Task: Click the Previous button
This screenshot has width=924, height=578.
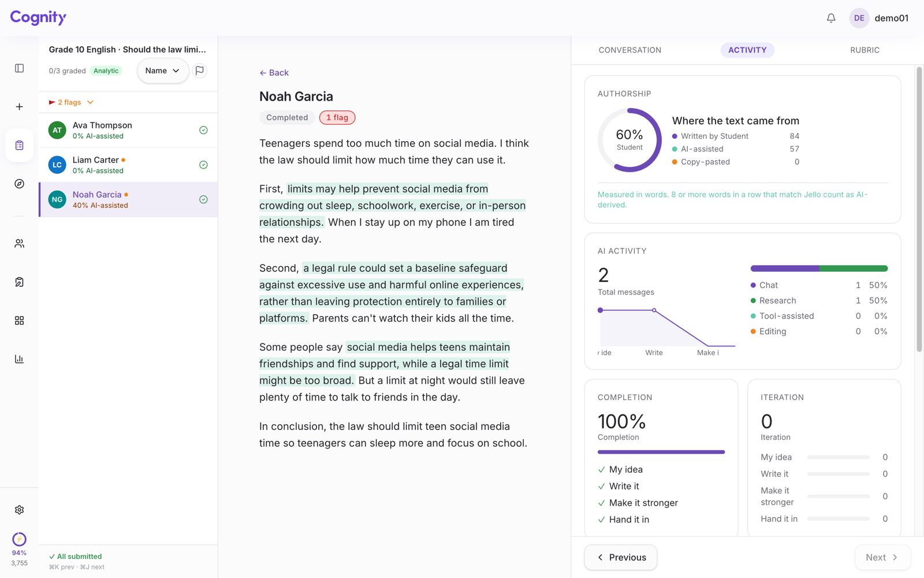Action: [x=620, y=557]
